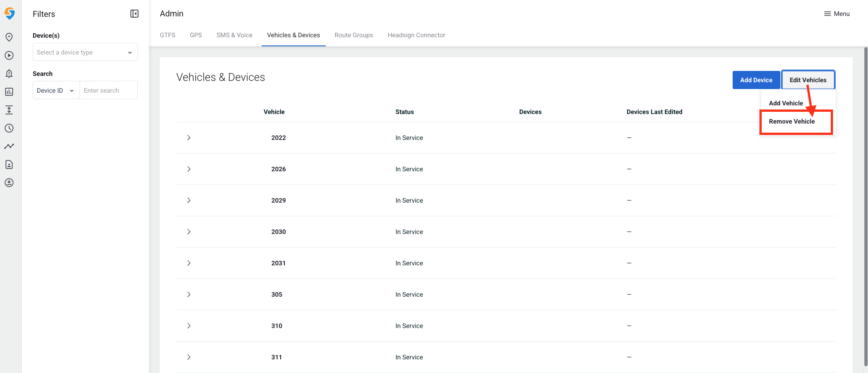
Task: Click vehicle number 310
Action: [277, 326]
